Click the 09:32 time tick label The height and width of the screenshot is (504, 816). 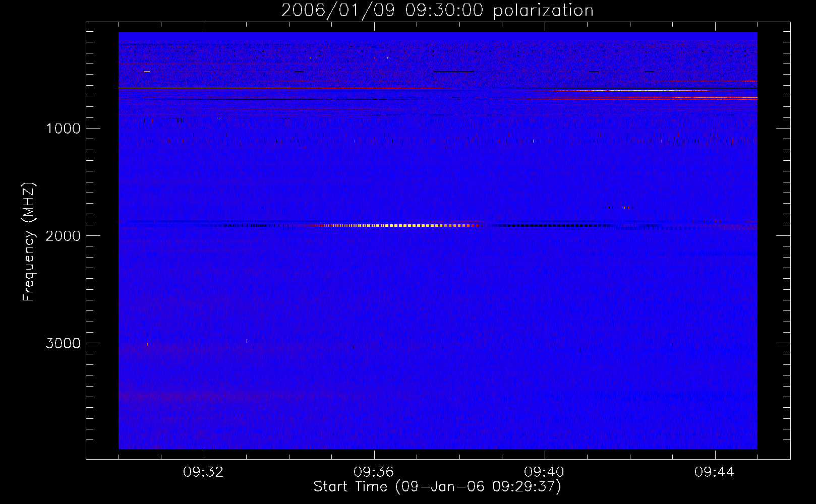(204, 472)
